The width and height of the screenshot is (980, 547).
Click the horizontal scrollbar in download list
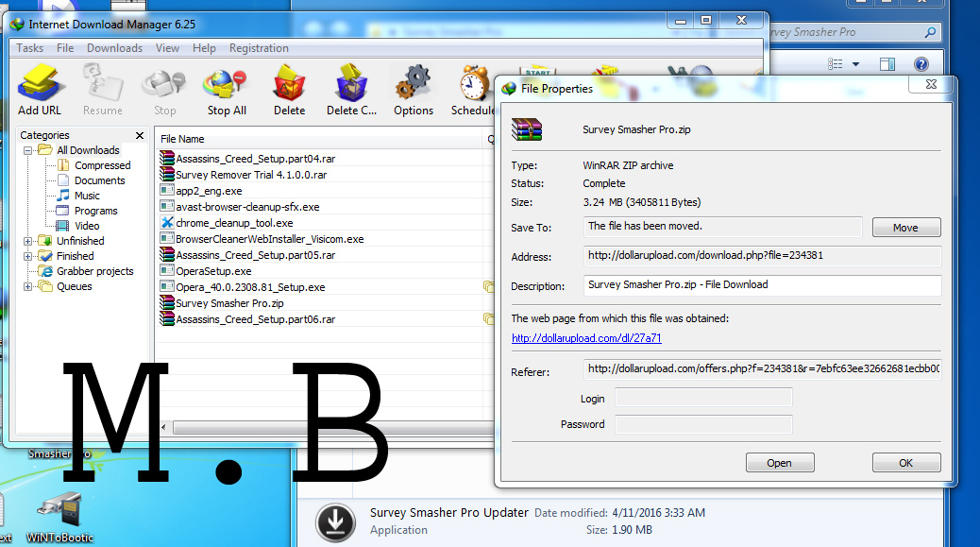pos(333,428)
